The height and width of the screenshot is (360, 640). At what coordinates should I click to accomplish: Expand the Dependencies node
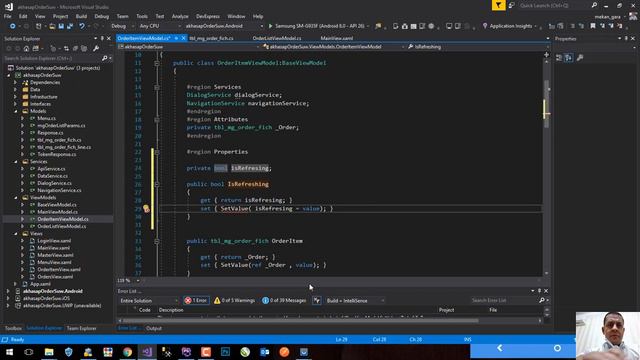tap(16, 82)
